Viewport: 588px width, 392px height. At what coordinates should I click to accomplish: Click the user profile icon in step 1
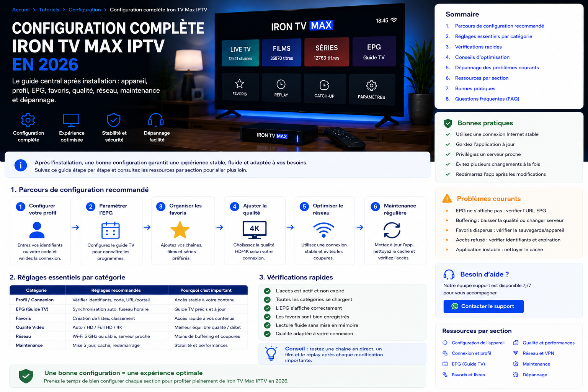click(37, 230)
